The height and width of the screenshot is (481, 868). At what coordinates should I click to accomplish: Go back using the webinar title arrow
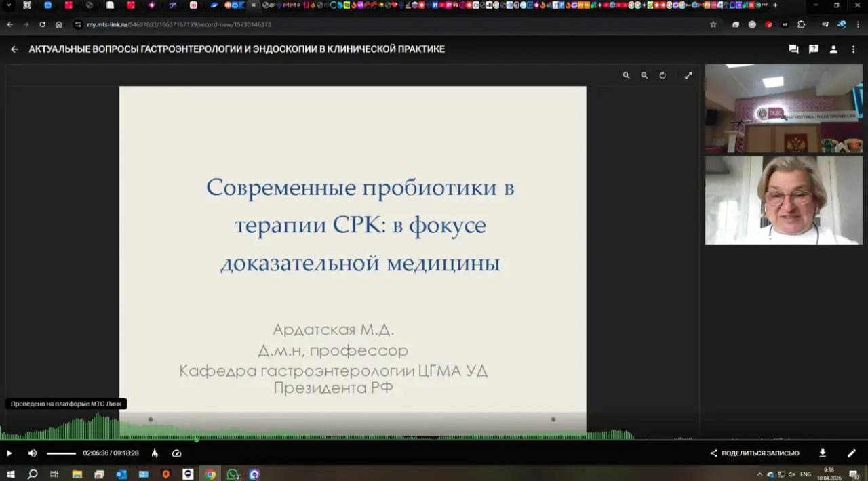point(14,49)
